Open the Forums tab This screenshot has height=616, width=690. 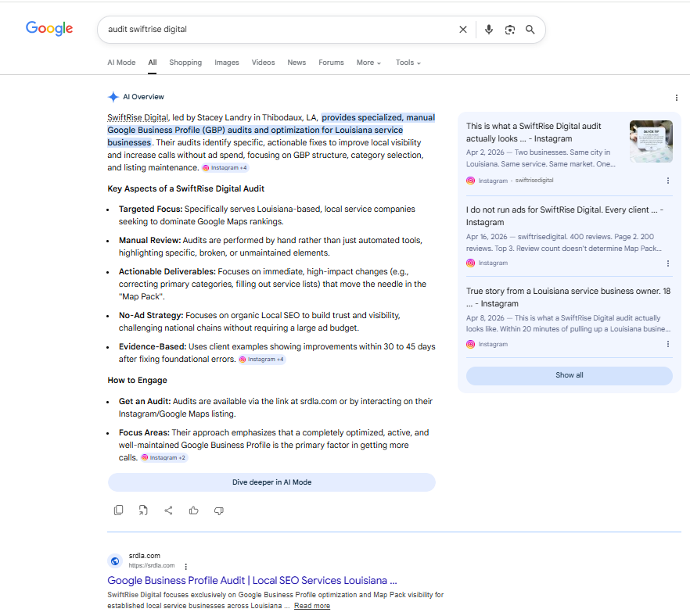[x=331, y=63]
